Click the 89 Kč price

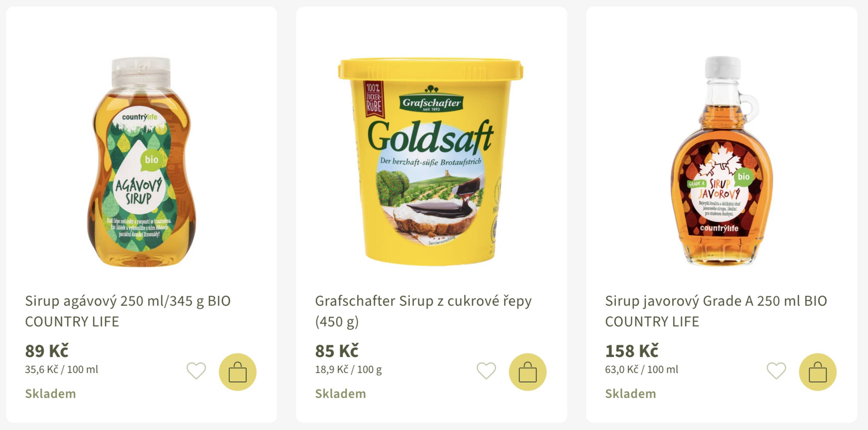[x=47, y=351]
